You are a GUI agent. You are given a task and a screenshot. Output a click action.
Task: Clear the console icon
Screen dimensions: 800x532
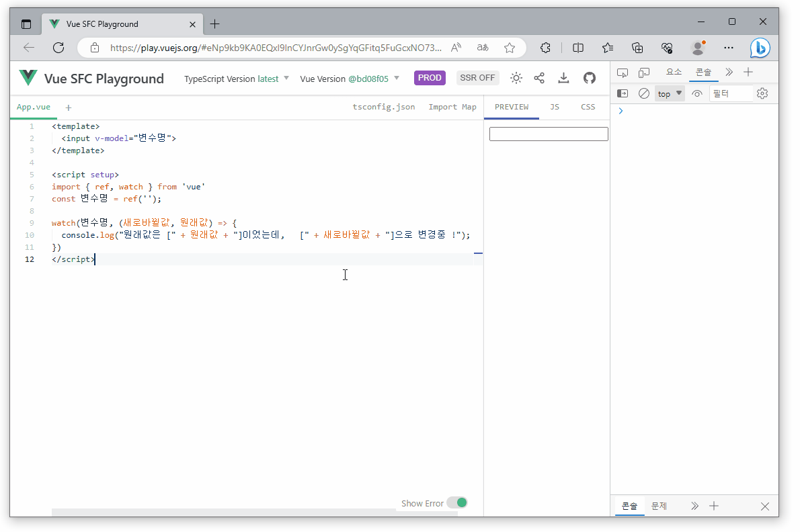[x=644, y=94]
